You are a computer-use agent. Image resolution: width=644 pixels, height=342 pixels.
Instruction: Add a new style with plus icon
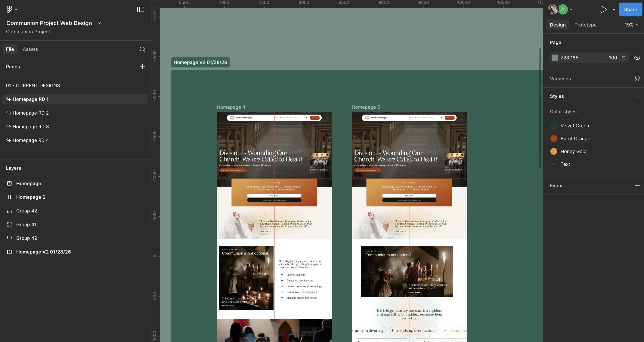point(637,96)
